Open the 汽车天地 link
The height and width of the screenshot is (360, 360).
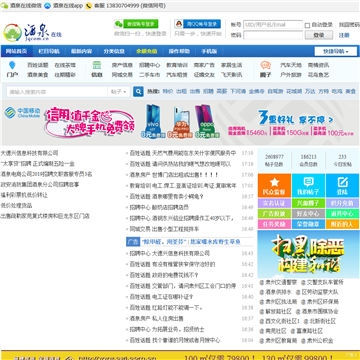tap(291, 65)
